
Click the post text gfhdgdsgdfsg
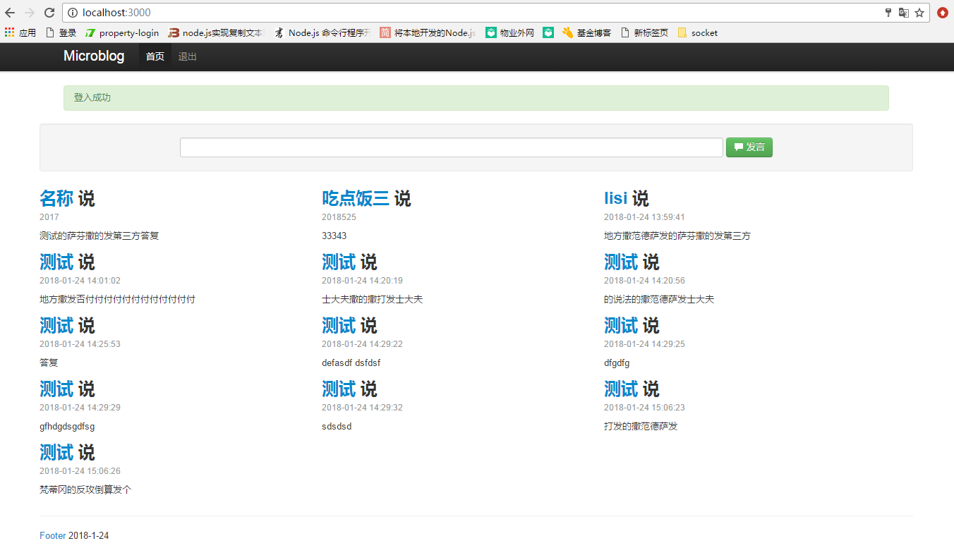[x=67, y=427]
